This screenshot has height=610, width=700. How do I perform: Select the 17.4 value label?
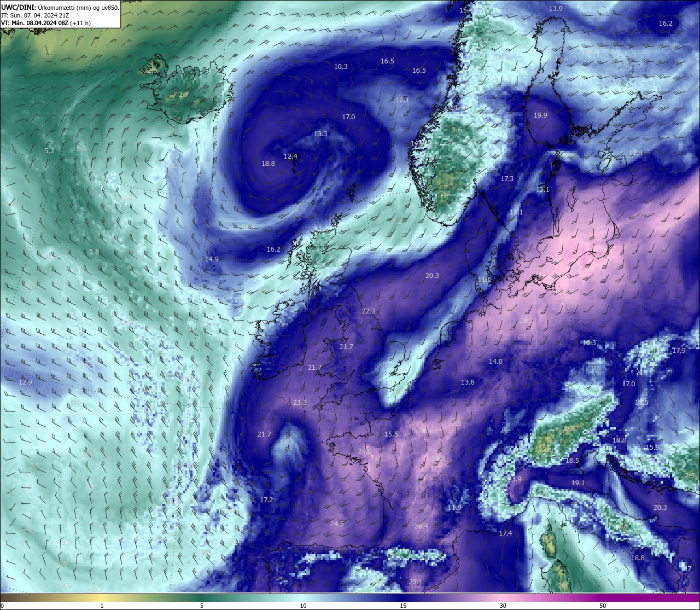tap(505, 533)
